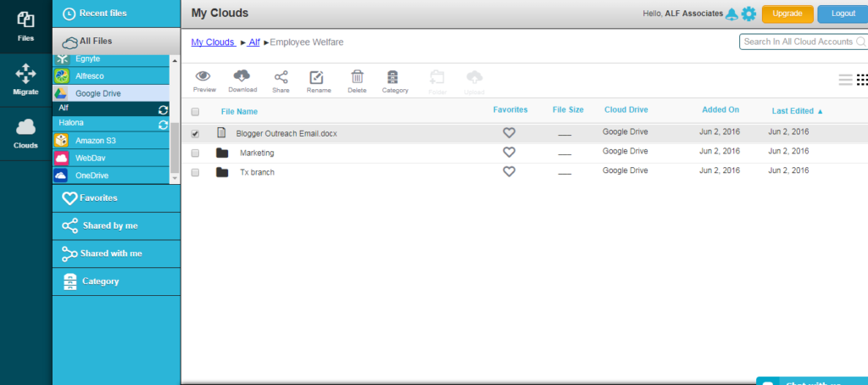This screenshot has width=868, height=385.
Task: Click the greyed Upload icon
Action: (475, 76)
